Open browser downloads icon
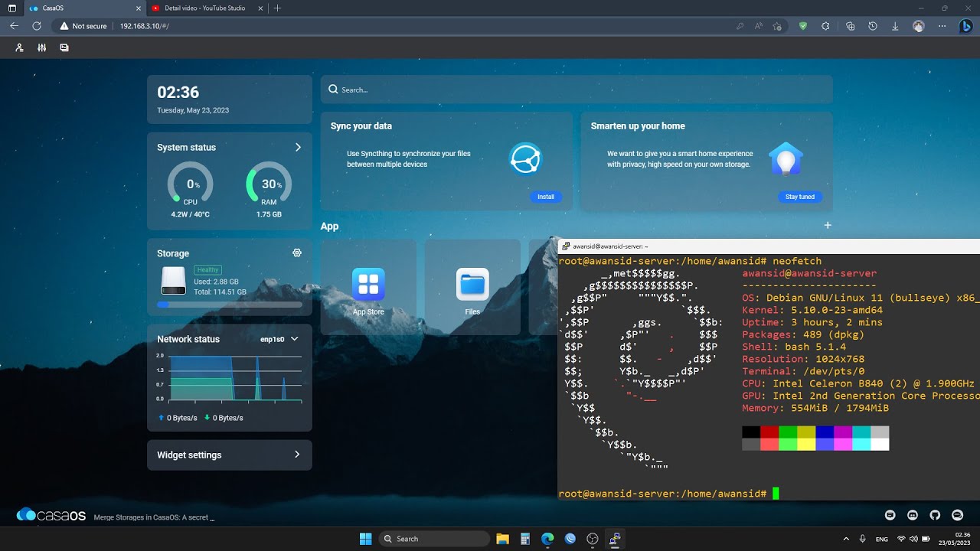The image size is (980, 551). coord(895,26)
